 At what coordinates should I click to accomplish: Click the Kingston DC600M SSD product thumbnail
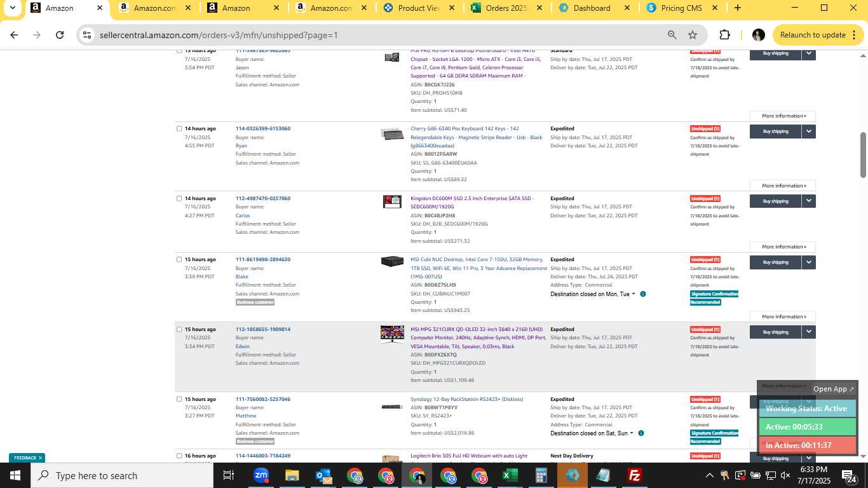392,201
